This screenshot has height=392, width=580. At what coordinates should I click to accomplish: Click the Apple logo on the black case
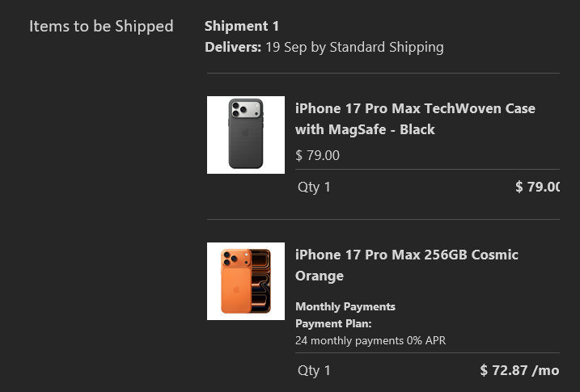pos(246,133)
